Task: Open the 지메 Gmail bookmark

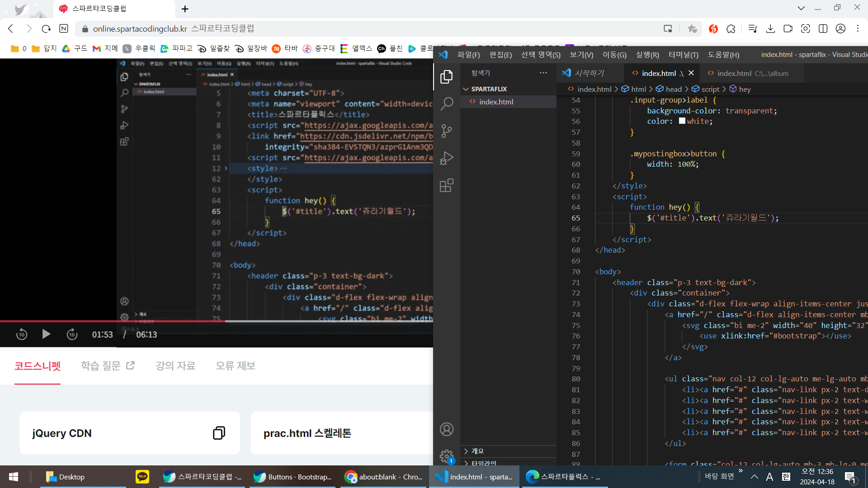Action: 105,48
